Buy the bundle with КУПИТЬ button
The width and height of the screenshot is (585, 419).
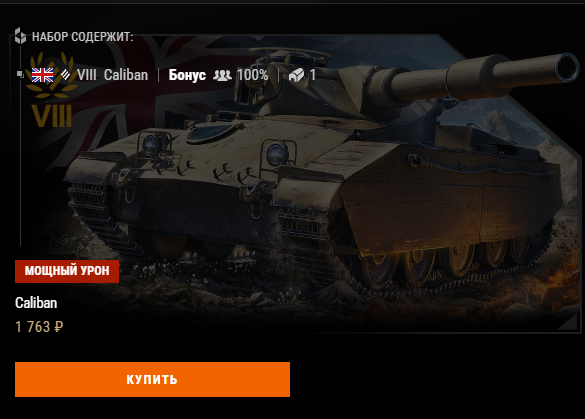152,379
